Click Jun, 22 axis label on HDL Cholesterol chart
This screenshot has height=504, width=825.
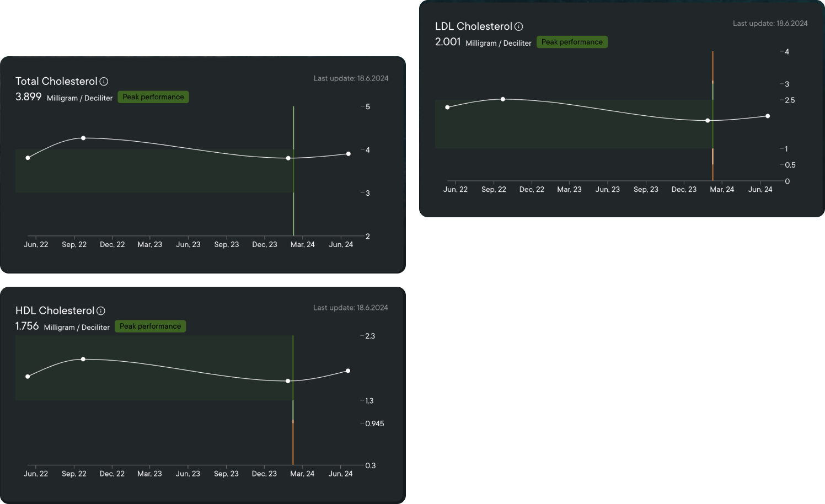(x=36, y=474)
